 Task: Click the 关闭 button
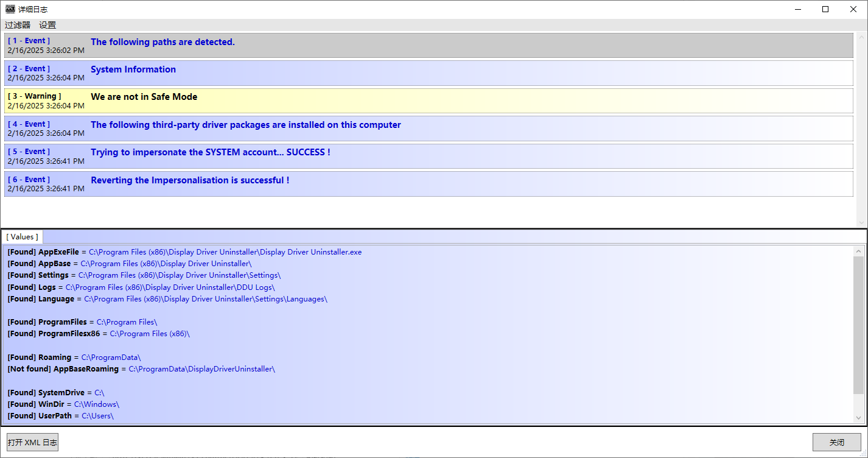click(x=836, y=442)
